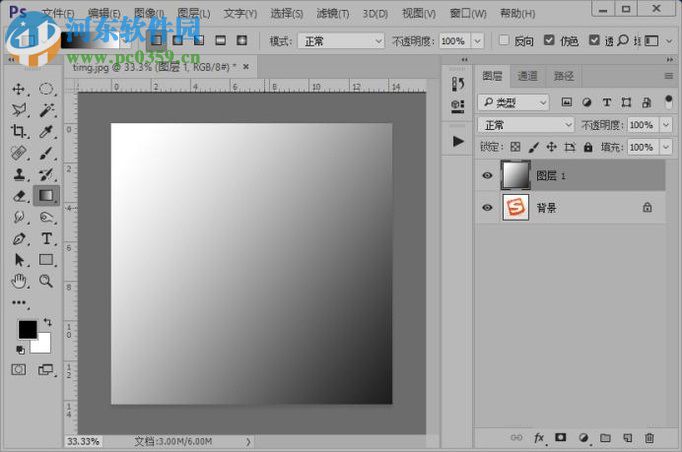Image resolution: width=682 pixels, height=452 pixels.
Task: Expand the 类型 layer filter dropdown
Action: [x=514, y=102]
